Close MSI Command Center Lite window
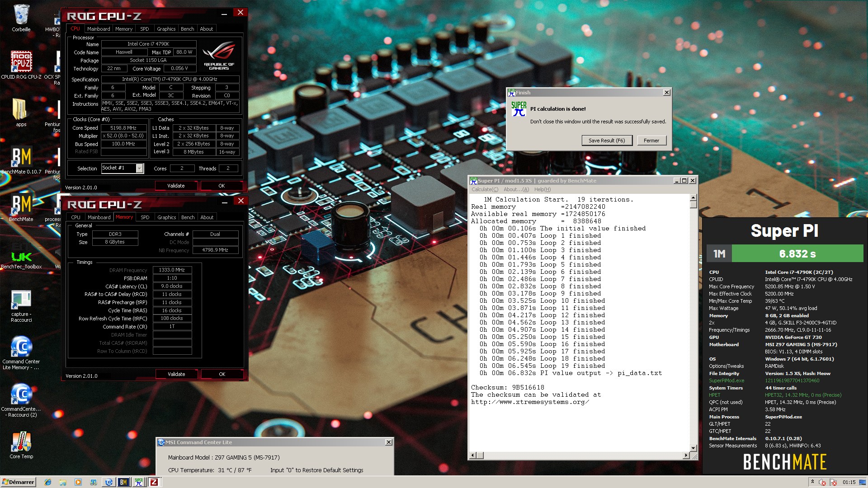The height and width of the screenshot is (488, 868). tap(389, 442)
